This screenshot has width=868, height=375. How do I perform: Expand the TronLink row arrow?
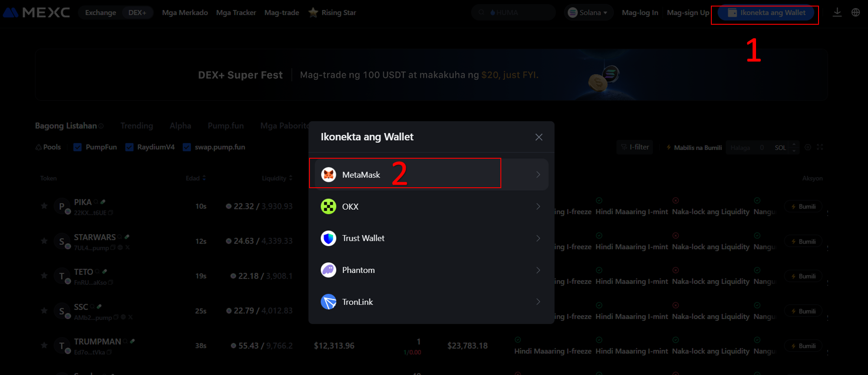(538, 302)
